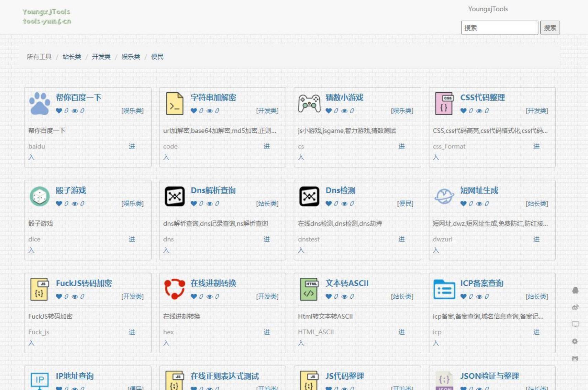588x390 pixels.
Task: Select the 便民 category
Action: 157,57
